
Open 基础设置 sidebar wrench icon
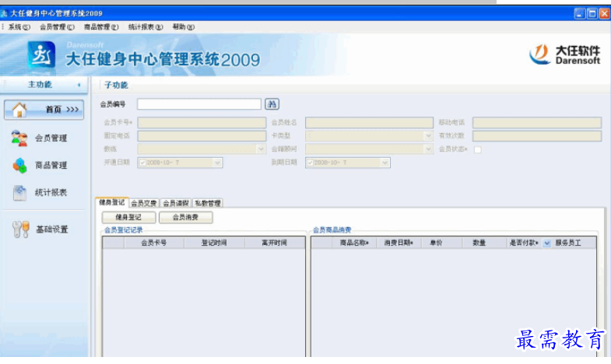pos(21,229)
